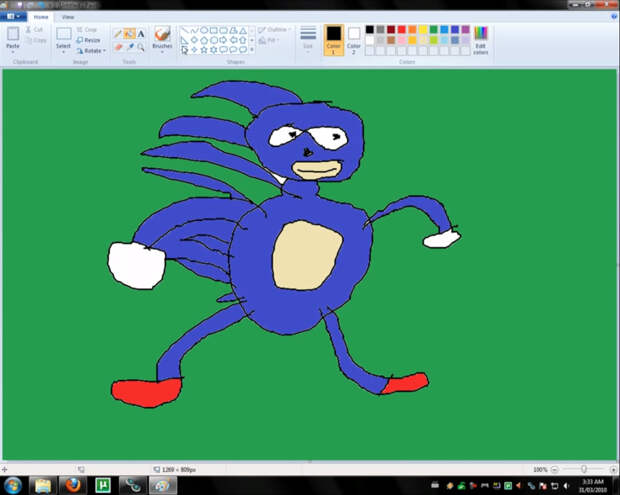Screen dimensions: 620x495
Task: Open Windows Explorer from the taskbar
Action: 43,485
